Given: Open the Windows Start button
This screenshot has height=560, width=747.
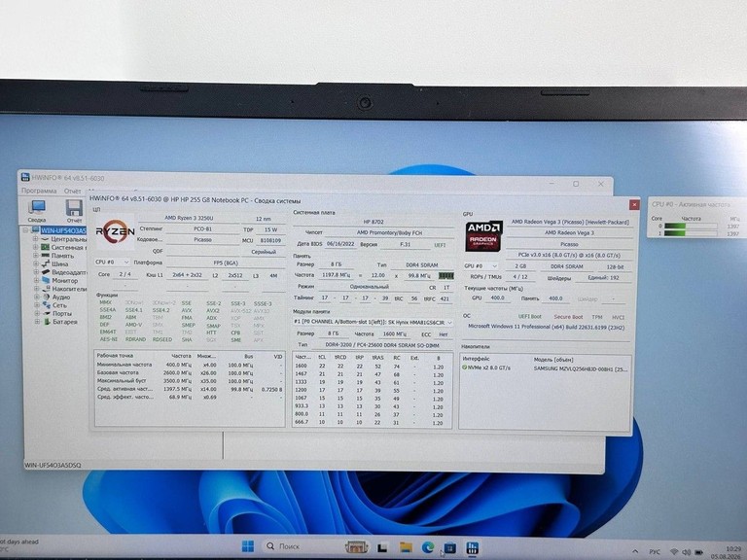Looking at the screenshot, I should pos(248,546).
